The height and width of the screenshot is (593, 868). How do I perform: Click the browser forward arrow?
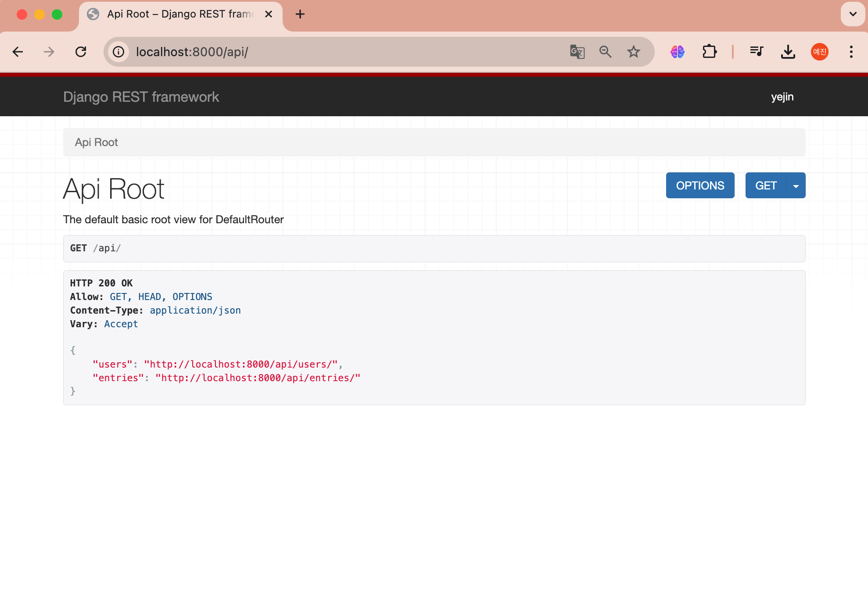coord(49,52)
